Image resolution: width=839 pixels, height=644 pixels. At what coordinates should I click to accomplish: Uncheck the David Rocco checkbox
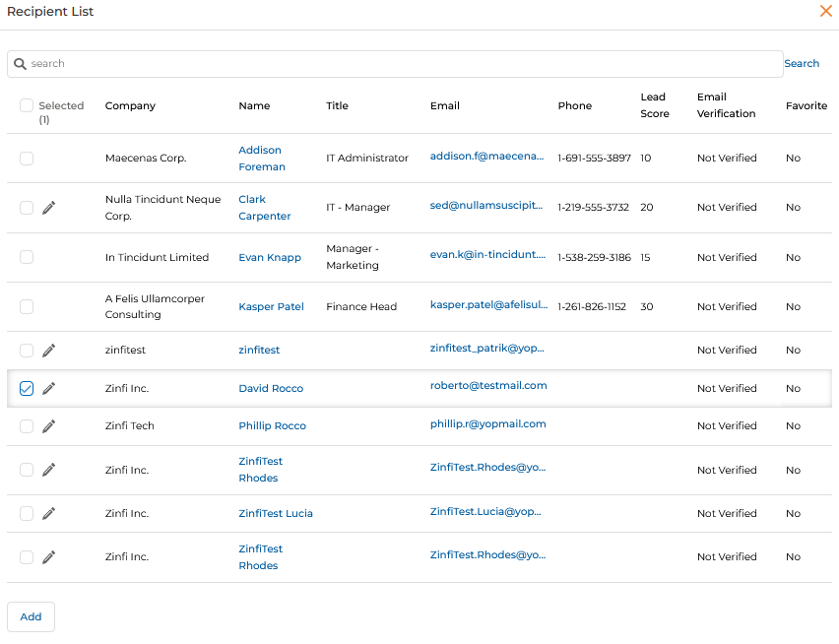tap(27, 388)
